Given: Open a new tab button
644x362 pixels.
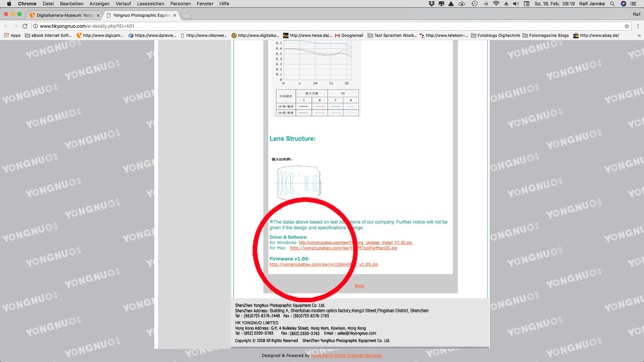Looking at the screenshot, I should point(186,16).
